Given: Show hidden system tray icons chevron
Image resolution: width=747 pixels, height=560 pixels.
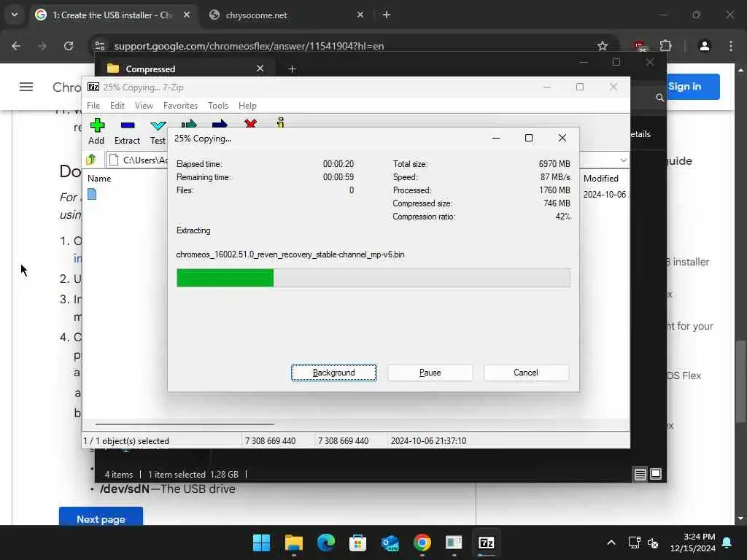Looking at the screenshot, I should (x=611, y=542).
